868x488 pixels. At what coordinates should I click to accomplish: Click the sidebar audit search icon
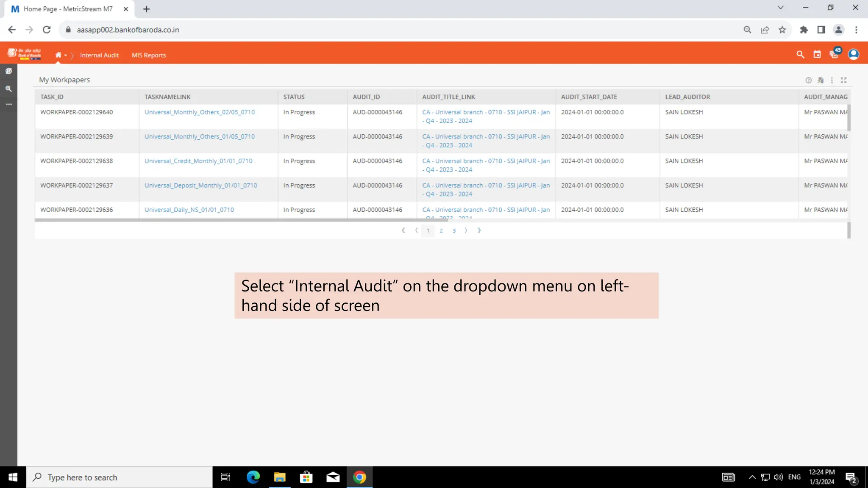click(x=8, y=89)
